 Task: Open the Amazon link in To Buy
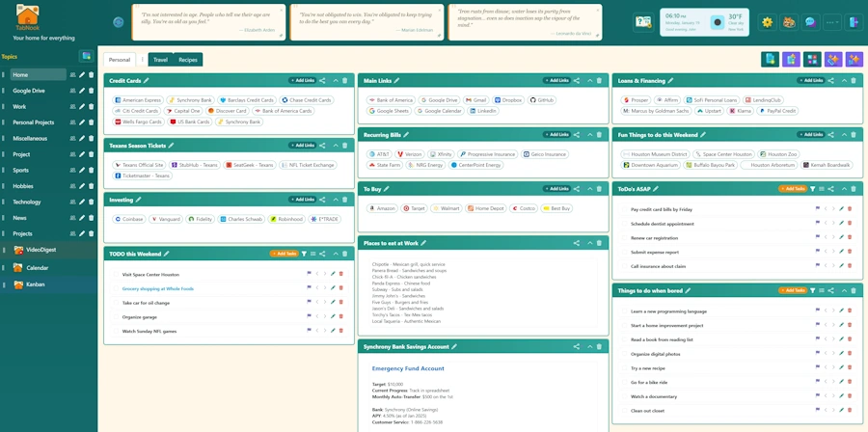382,208
